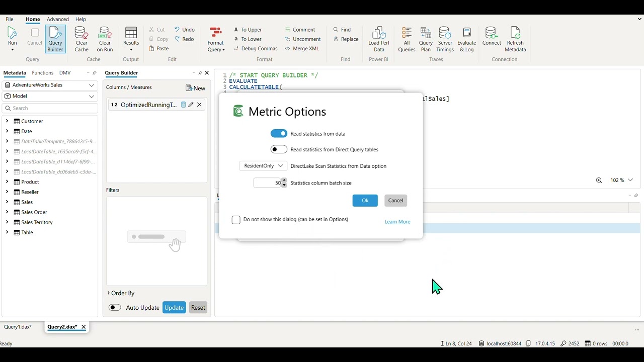The width and height of the screenshot is (644, 362).
Task: Check Do not show this dialog
Action: [236, 220]
